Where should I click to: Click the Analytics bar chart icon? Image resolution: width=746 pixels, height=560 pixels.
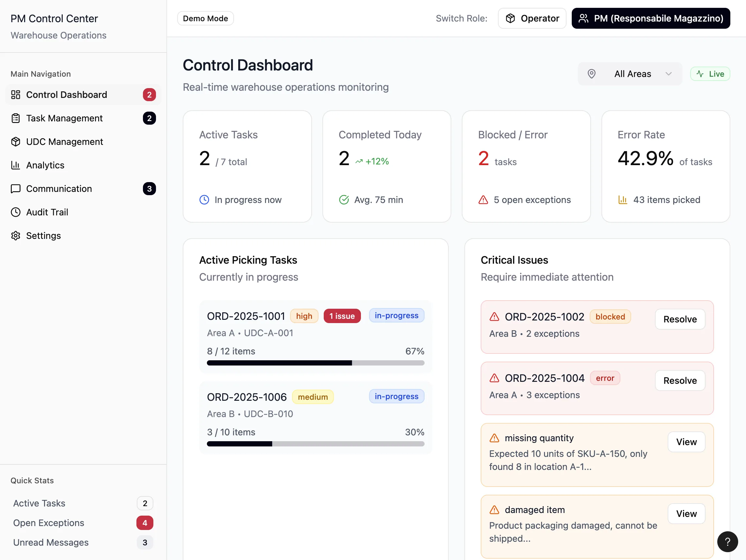tap(16, 165)
